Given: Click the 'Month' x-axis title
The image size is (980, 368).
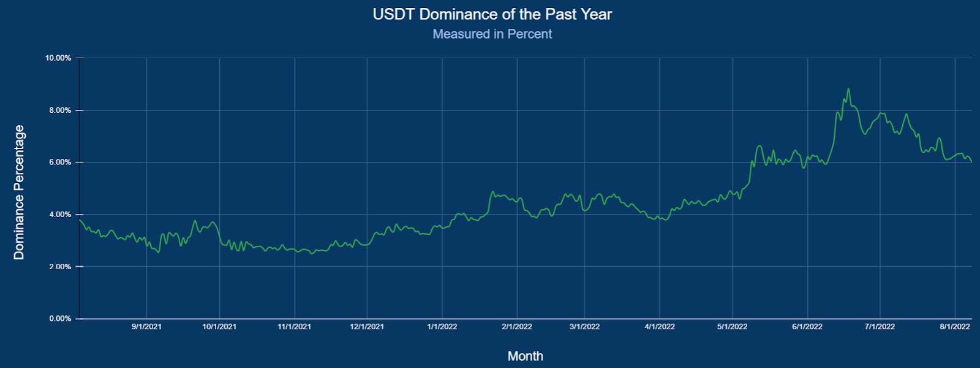Looking at the screenshot, I should [526, 356].
